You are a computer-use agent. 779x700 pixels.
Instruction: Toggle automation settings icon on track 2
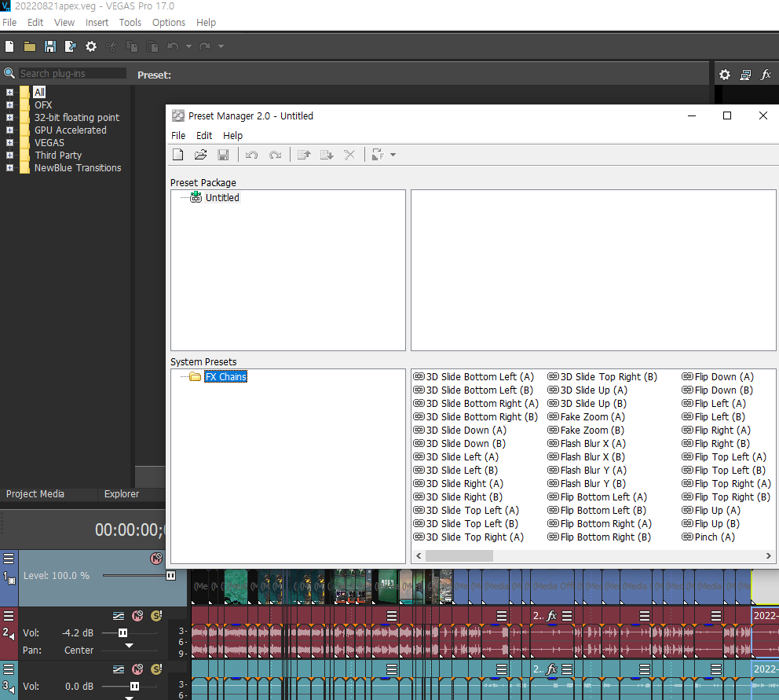119,616
